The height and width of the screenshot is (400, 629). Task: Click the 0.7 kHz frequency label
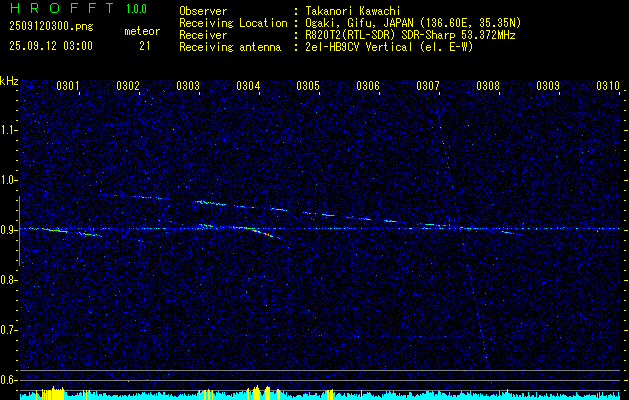click(x=8, y=330)
